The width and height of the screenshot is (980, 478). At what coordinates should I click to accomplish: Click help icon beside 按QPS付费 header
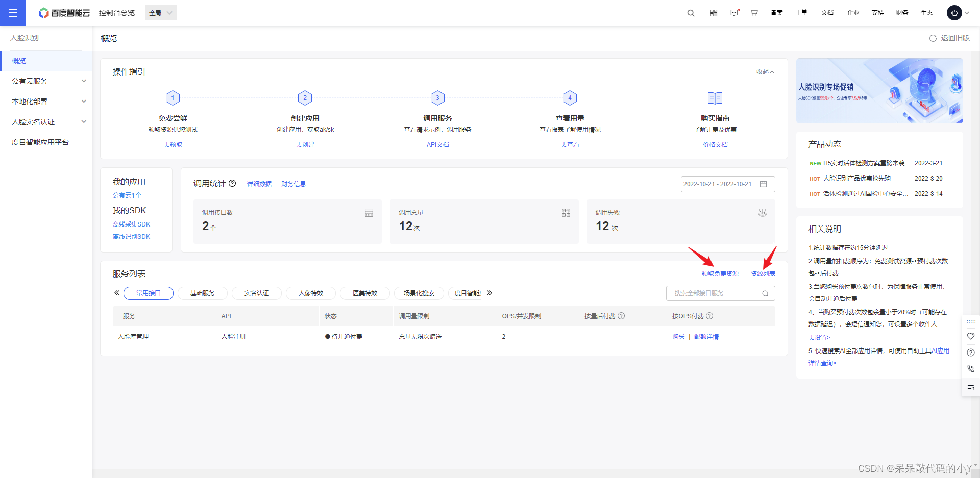pyautogui.click(x=709, y=316)
